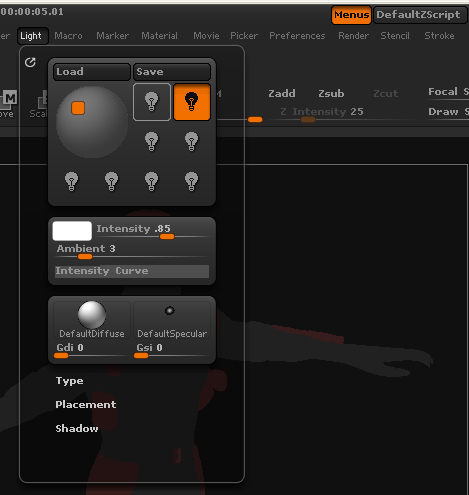Open the Stencil menu
Image resolution: width=469 pixels, height=495 pixels.
point(395,36)
